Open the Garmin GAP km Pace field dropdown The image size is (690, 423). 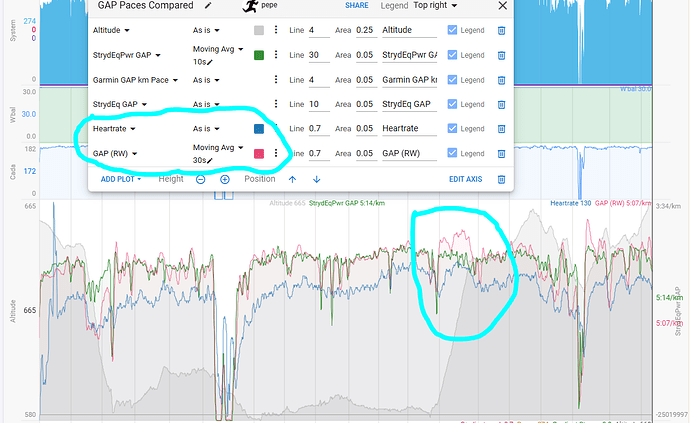tap(136, 80)
